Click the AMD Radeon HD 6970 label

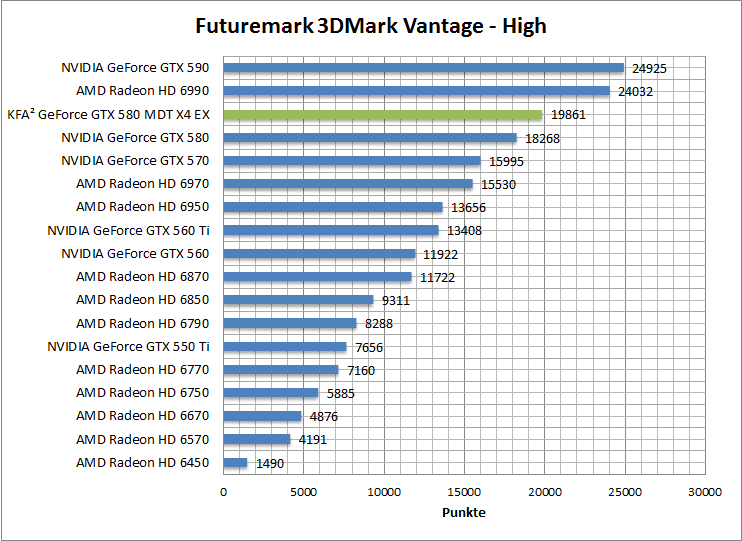tap(142, 183)
